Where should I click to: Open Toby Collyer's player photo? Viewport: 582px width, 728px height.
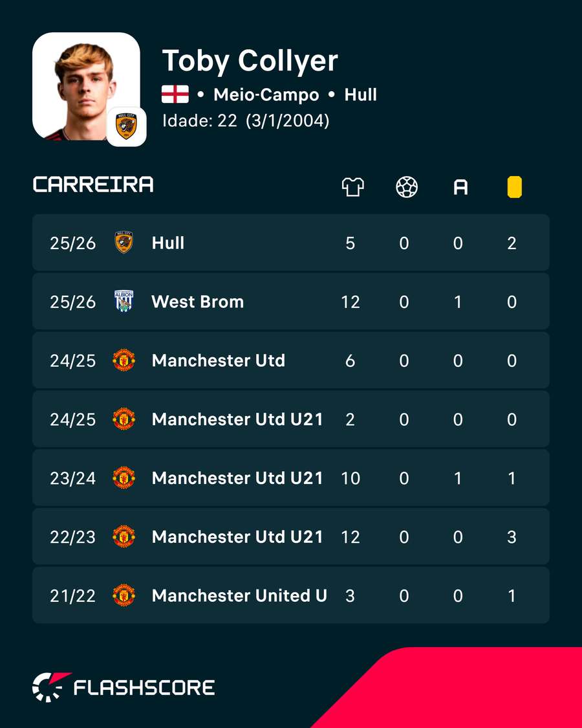pyautogui.click(x=86, y=86)
